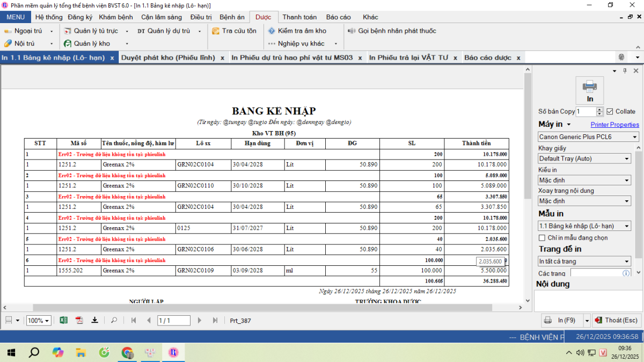Screen dimensions: 644x362
Task: Enable Chỉ in mẫu đang chọn checkbox
Action: click(x=542, y=238)
